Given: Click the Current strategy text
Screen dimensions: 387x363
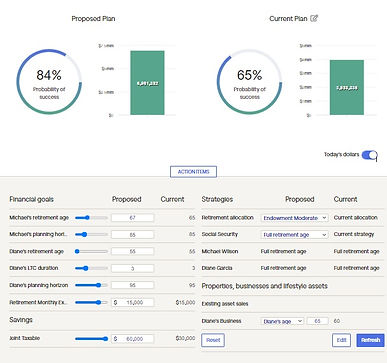Looking at the screenshot, I should pyautogui.click(x=354, y=234).
